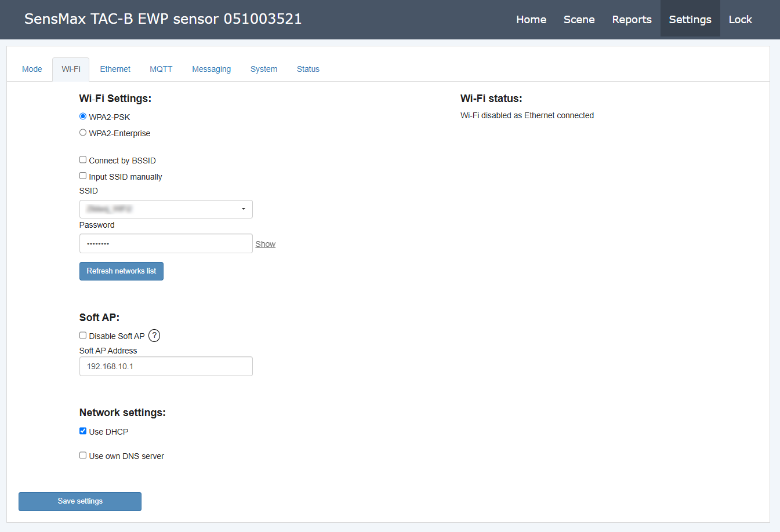This screenshot has height=532, width=780.
Task: Enable the Connect by BSSID checkbox
Action: [x=83, y=160]
